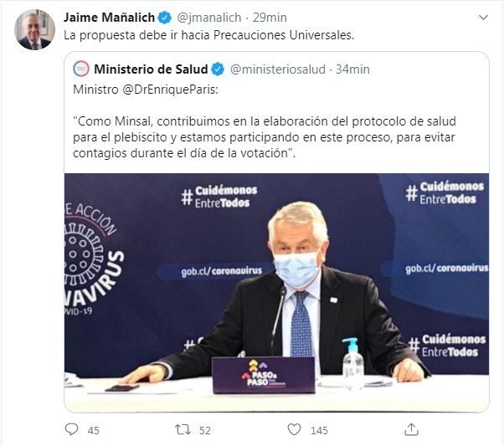The height and width of the screenshot is (446, 504).
Task: Click the @ministeriosalud handle
Action: coord(275,69)
